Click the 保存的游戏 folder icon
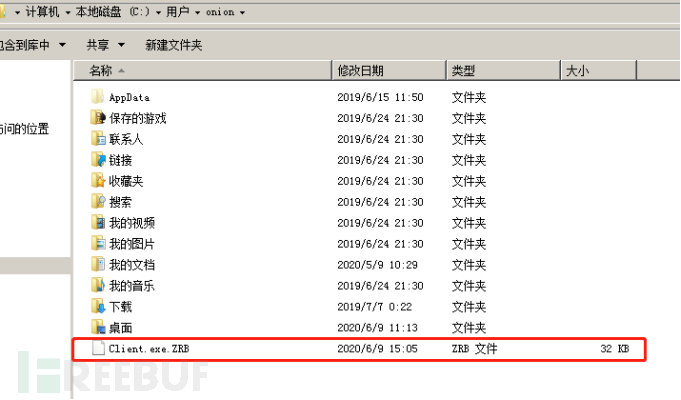 tap(98, 118)
